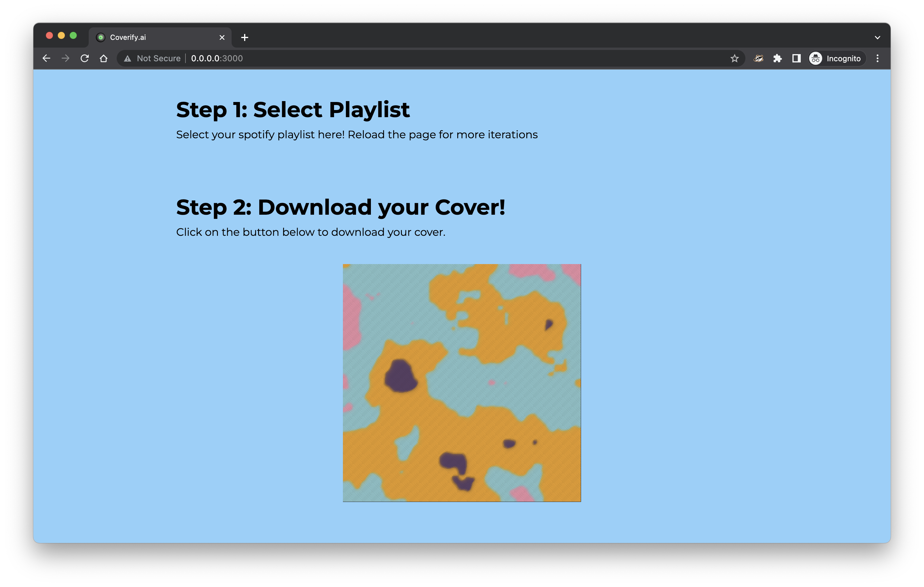Expand the tab search chevron
924x587 pixels.
tap(877, 37)
